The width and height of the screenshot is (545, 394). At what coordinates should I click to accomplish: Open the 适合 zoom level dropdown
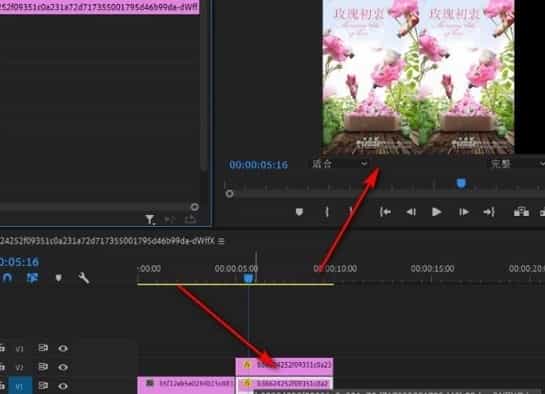tap(339, 164)
